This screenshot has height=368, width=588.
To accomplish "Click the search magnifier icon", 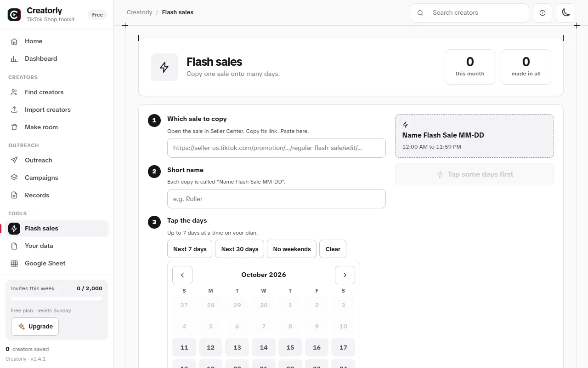I will pyautogui.click(x=420, y=13).
